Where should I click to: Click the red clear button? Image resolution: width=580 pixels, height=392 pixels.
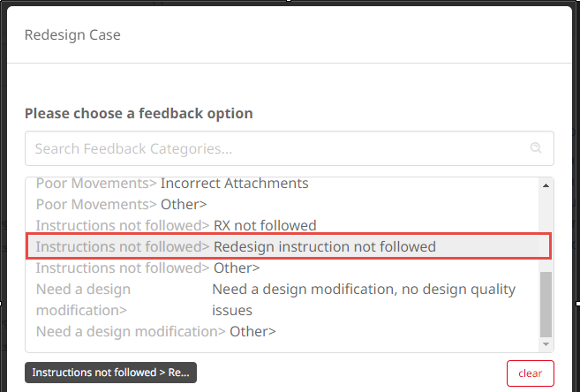530,373
